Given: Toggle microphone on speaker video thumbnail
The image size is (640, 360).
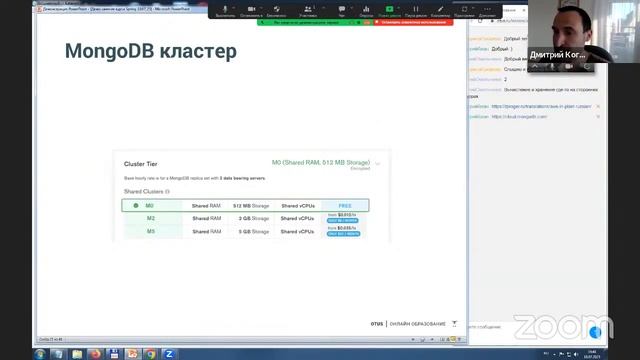Looking at the screenshot, I should click(552, 67).
